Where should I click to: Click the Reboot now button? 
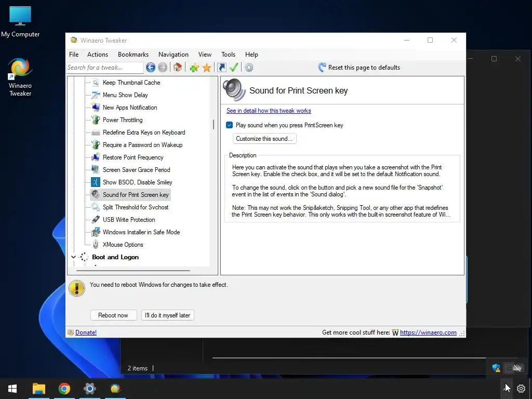113,315
